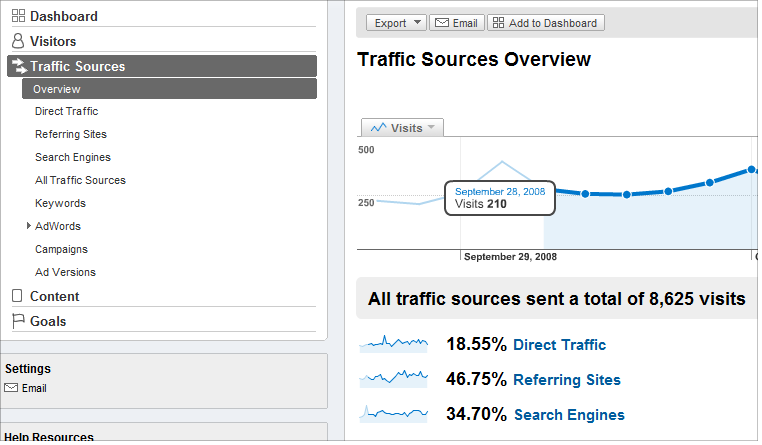Image resolution: width=762 pixels, height=445 pixels.
Task: Open the Search Engines sidebar report
Action: [x=73, y=157]
